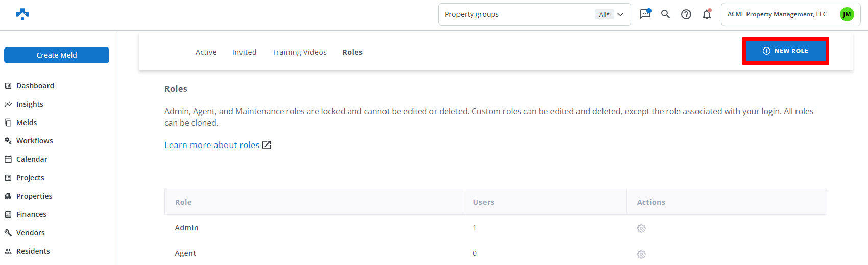Viewport: 868px width, 265px height.
Task: Open the Admin role gear actions
Action: pos(641,228)
